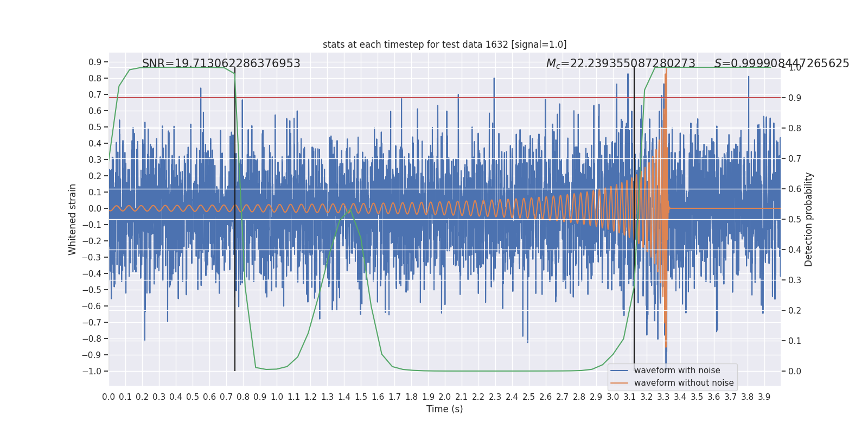This screenshot has height=434, width=868.
Task: Click the x-axis tick label 1.5
Action: click(x=361, y=397)
